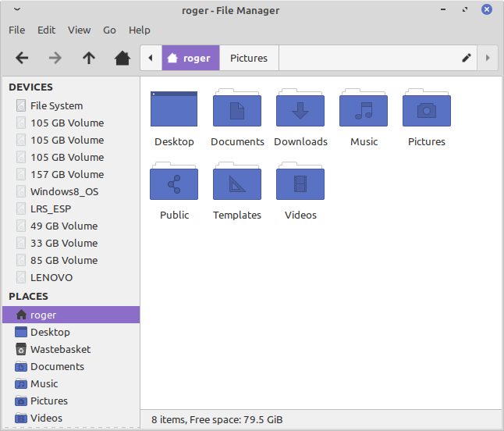Open the View menu
This screenshot has height=431, width=504.
pos(79,30)
